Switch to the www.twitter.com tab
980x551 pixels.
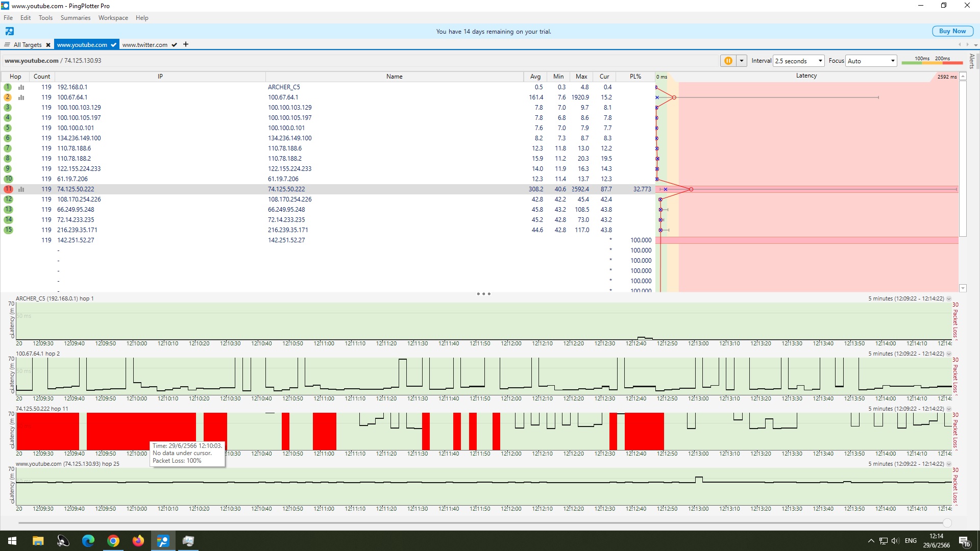pyautogui.click(x=145, y=45)
